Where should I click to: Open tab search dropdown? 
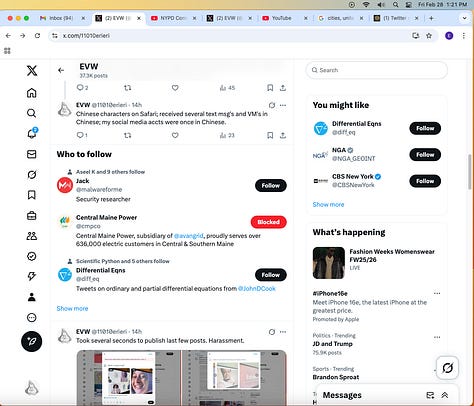coord(464,18)
